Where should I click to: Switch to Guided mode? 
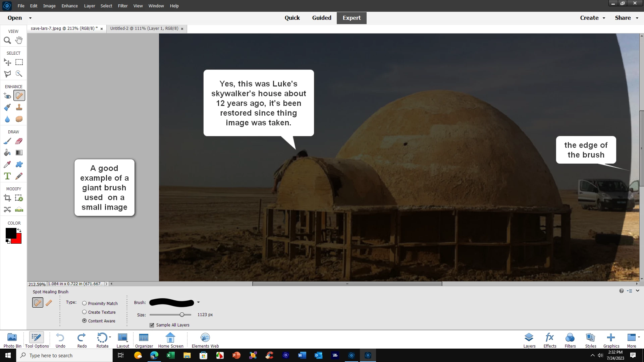tap(321, 18)
